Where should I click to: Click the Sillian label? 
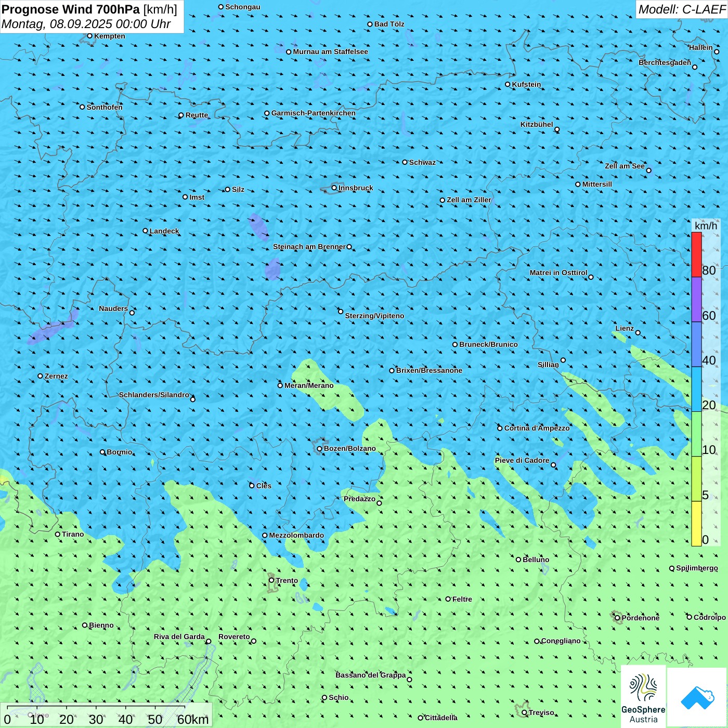click(548, 365)
